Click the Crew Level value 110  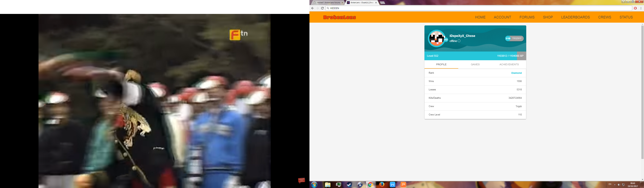pyautogui.click(x=520, y=115)
